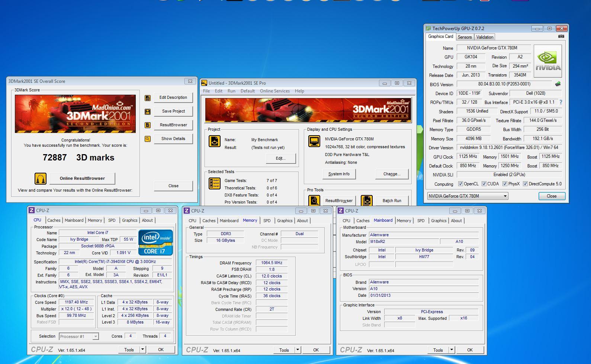Click Close button in GPU-Z
Viewport: 591px width, 364px height.
click(552, 196)
